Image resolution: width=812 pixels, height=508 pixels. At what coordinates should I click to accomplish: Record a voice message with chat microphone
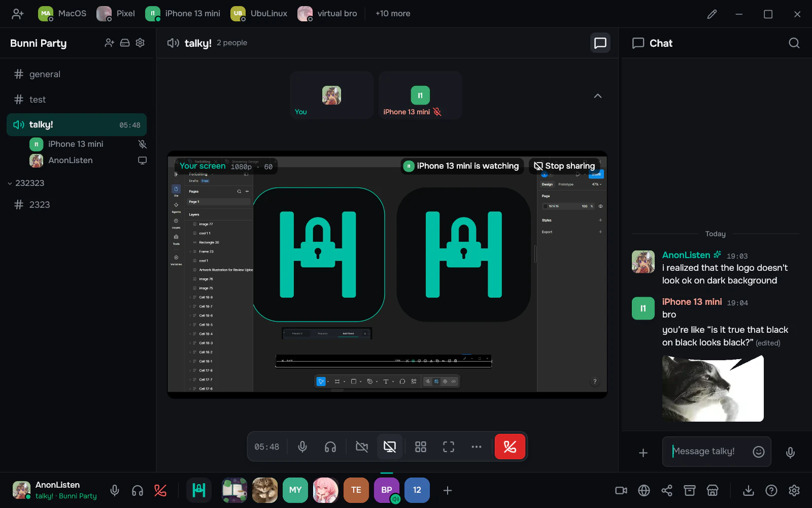790,453
